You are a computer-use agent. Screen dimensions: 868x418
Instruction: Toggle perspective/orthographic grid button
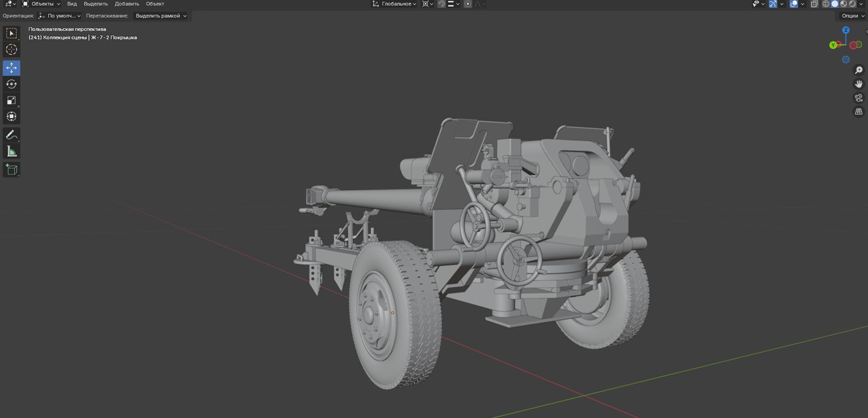click(859, 111)
